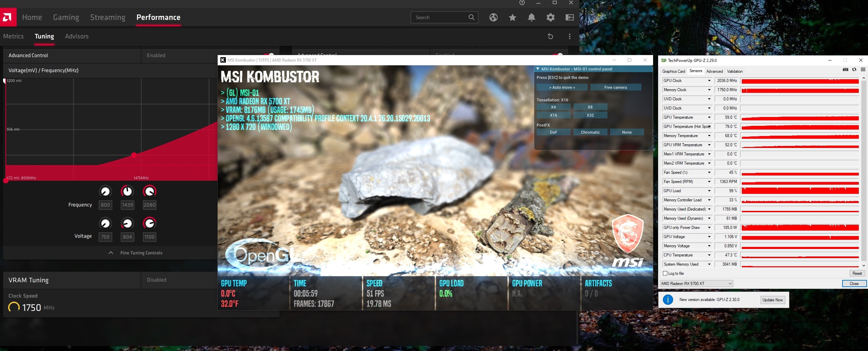Open the three-dot more options menu
The width and height of the screenshot is (868, 351).
tap(570, 36)
